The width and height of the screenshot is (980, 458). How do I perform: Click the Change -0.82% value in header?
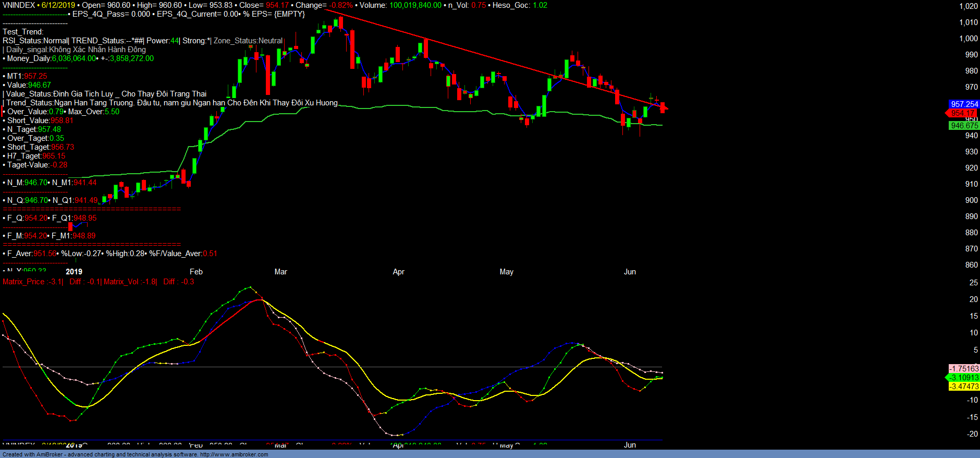pos(341,5)
